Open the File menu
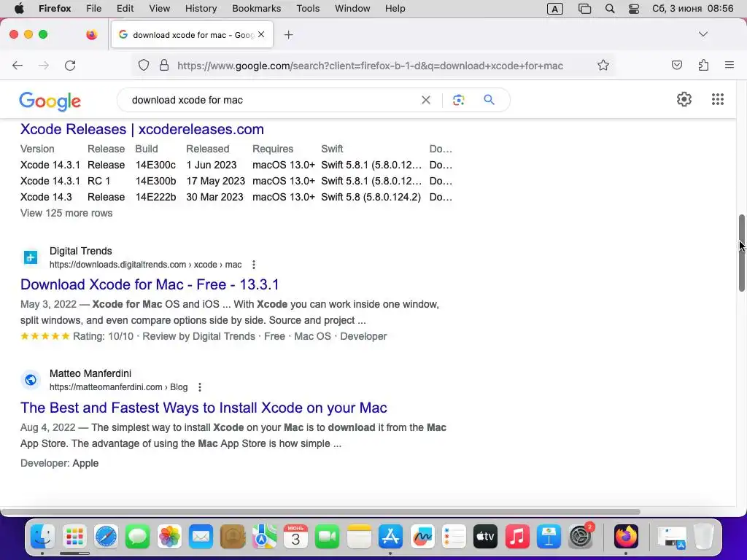Screen dimensions: 747x560 pyautogui.click(x=93, y=9)
